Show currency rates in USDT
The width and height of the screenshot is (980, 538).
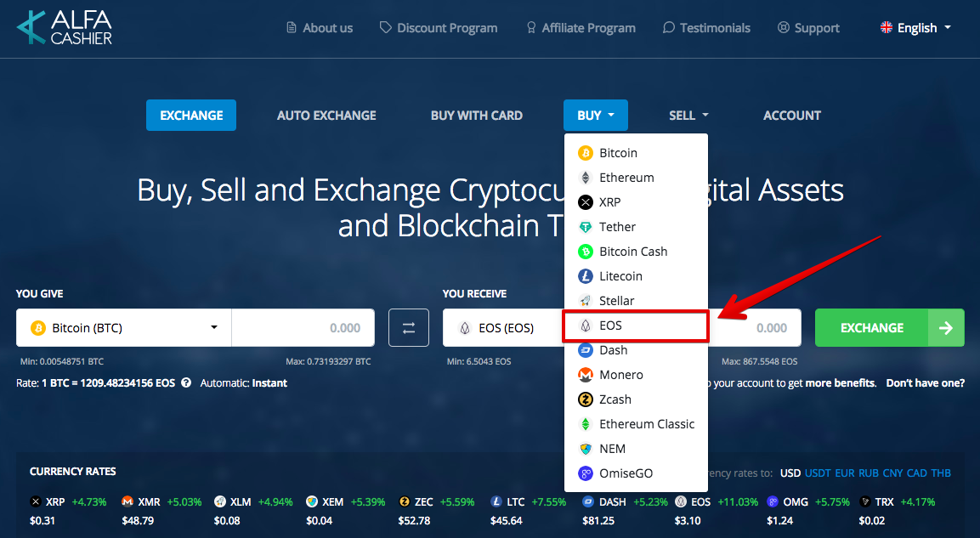pos(819,473)
